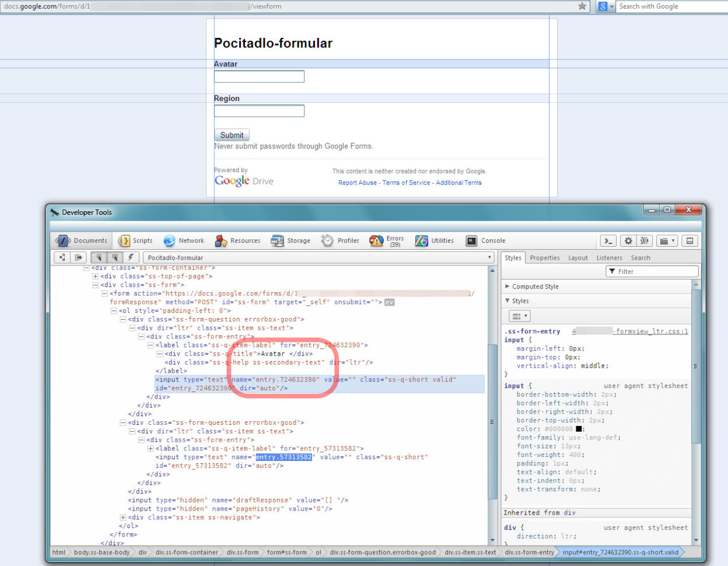Image resolution: width=728 pixels, height=566 pixels.
Task: Click the Region text field on form
Action: tap(259, 111)
